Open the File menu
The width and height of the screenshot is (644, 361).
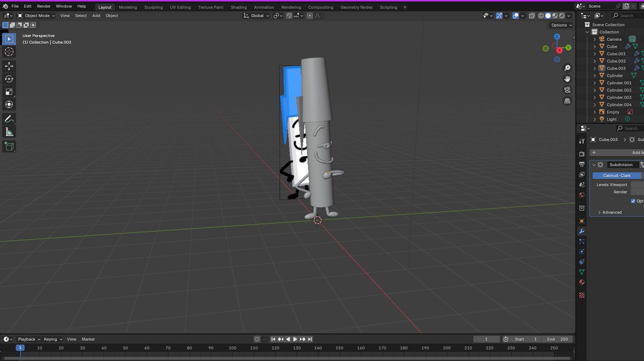coord(15,6)
